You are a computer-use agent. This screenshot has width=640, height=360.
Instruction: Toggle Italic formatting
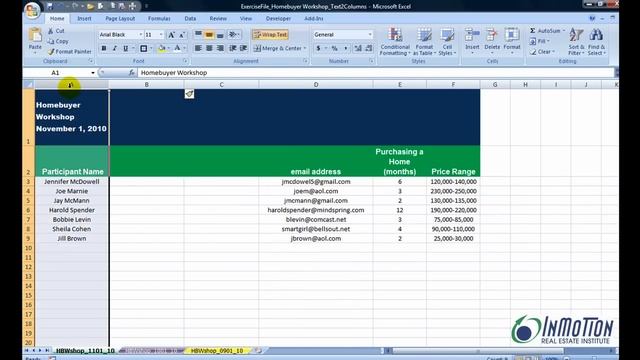(115, 49)
